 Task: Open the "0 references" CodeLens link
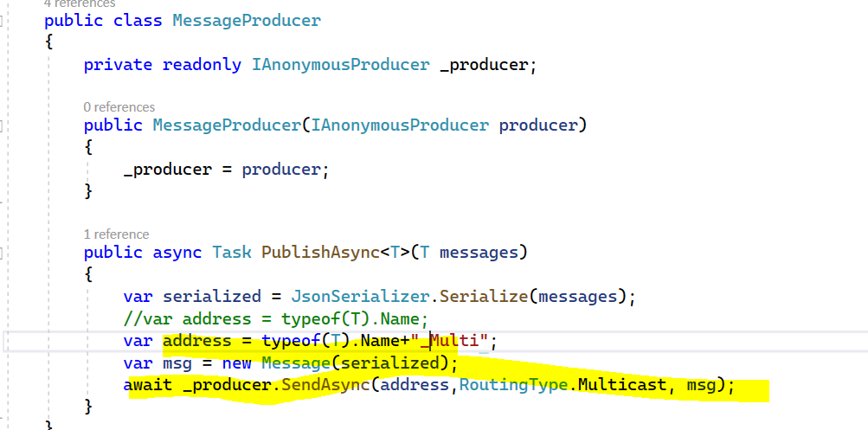(x=119, y=106)
